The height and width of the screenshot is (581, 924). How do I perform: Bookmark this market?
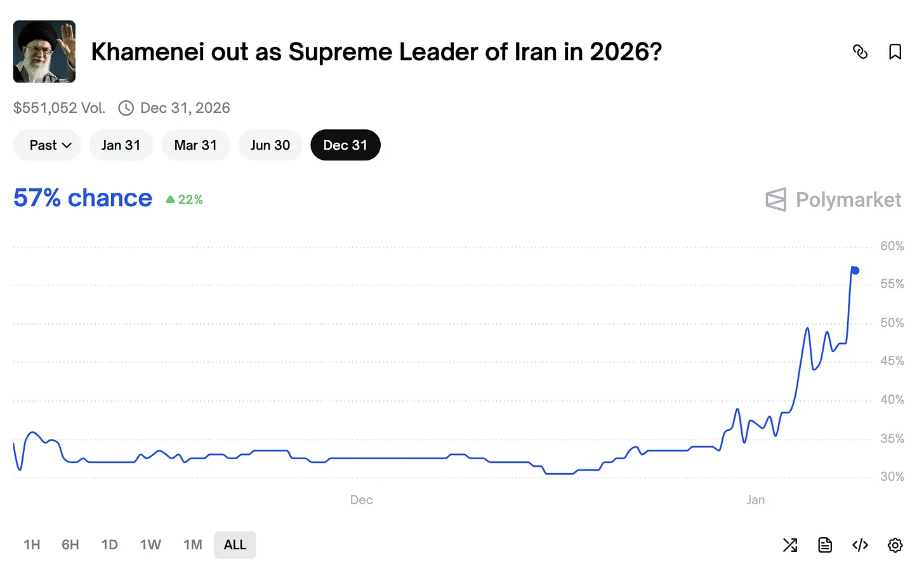(x=895, y=52)
